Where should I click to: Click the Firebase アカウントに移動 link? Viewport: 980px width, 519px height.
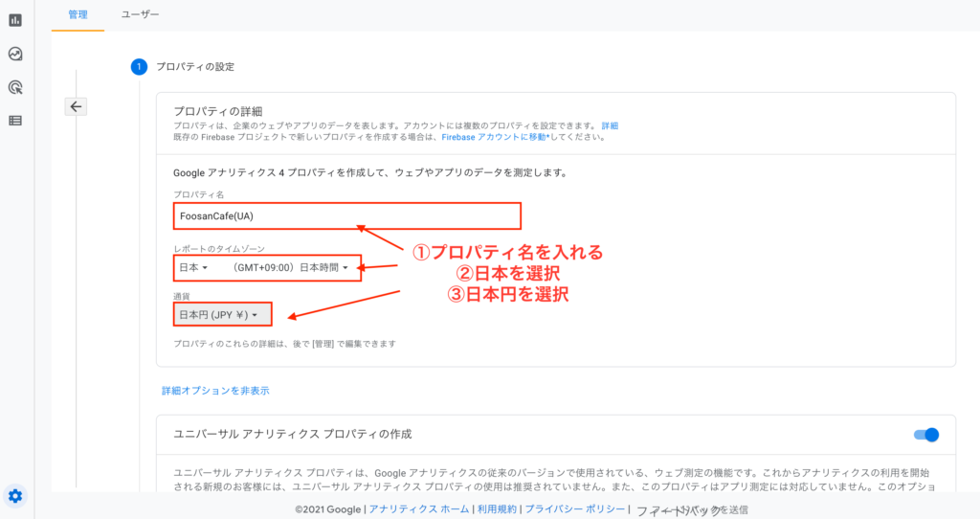click(x=495, y=137)
